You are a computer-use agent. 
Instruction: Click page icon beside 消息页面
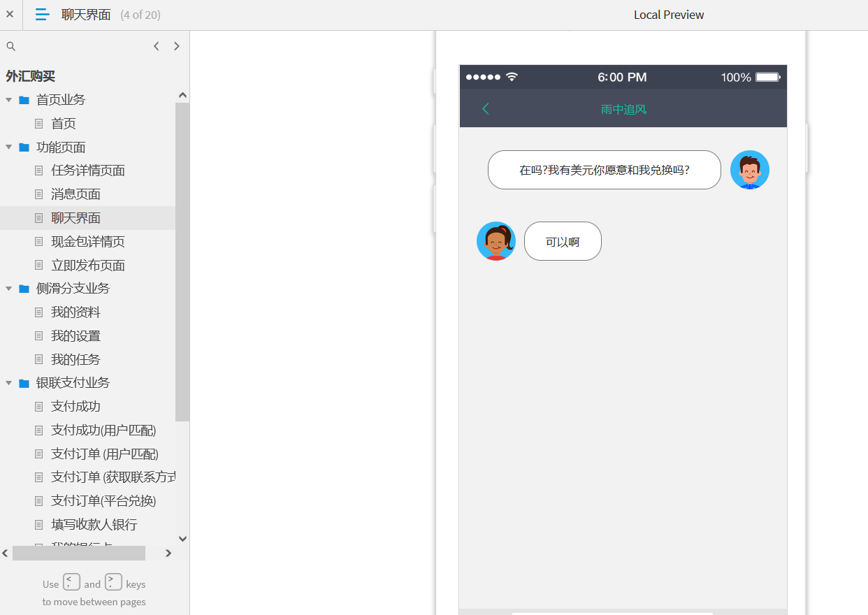(x=39, y=194)
